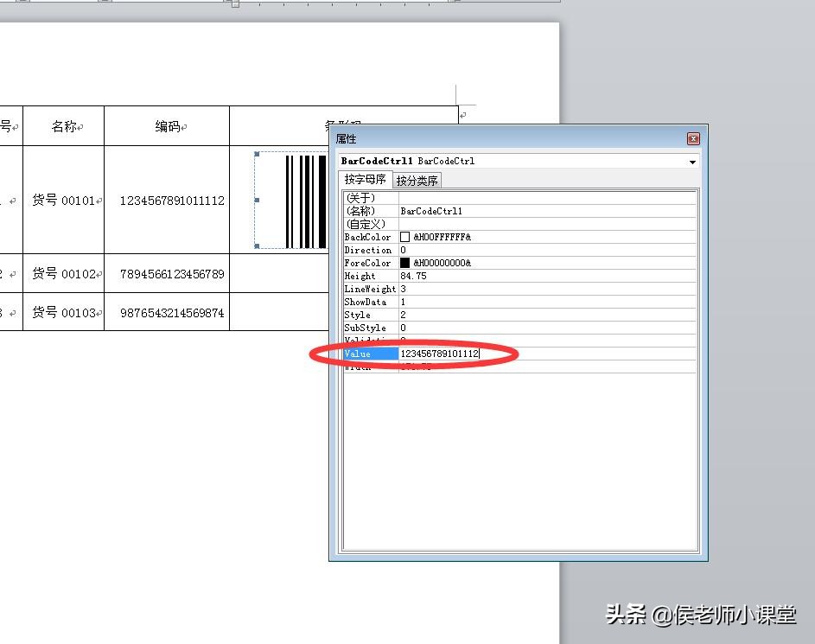Click the BackColor white color swatch

pos(404,237)
